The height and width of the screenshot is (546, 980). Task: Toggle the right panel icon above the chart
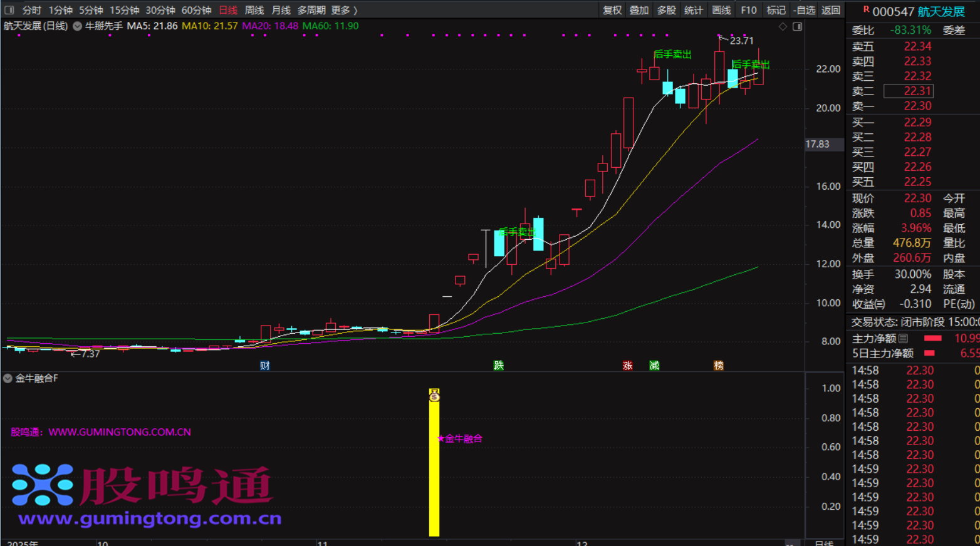click(x=797, y=26)
